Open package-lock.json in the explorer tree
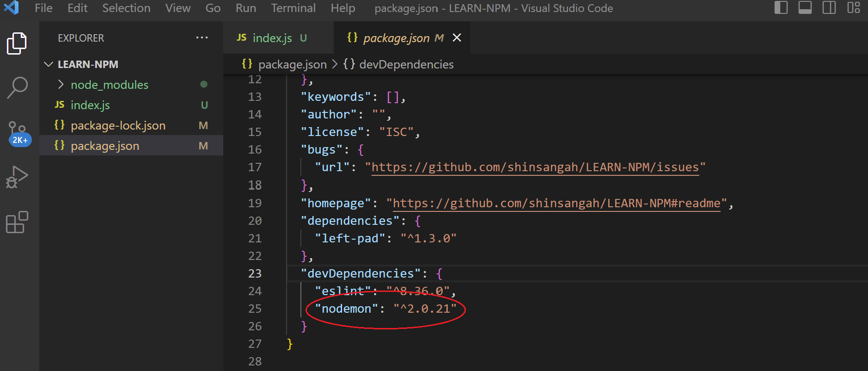Screen dimensions: 868x371 click(x=131, y=125)
